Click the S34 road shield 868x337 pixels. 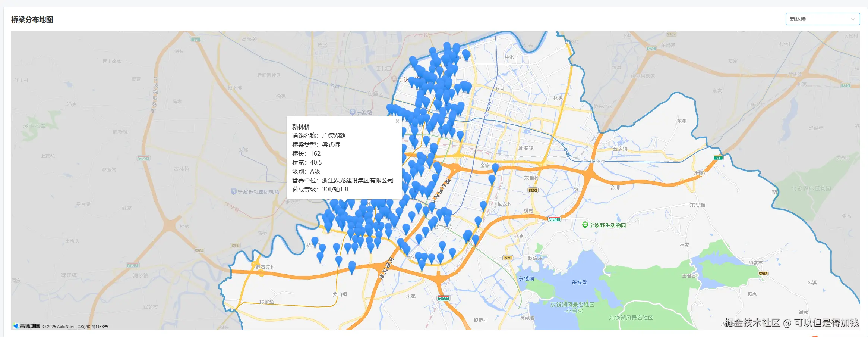[x=235, y=246]
